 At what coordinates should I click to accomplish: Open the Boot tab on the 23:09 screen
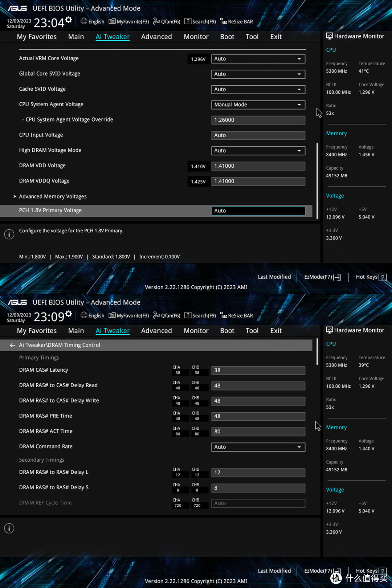(227, 331)
